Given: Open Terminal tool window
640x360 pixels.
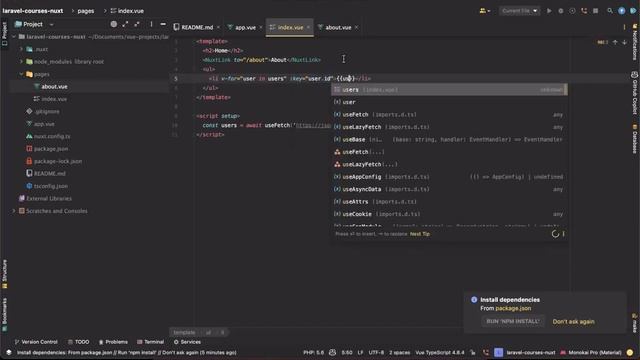Looking at the screenshot, I should (151, 342).
